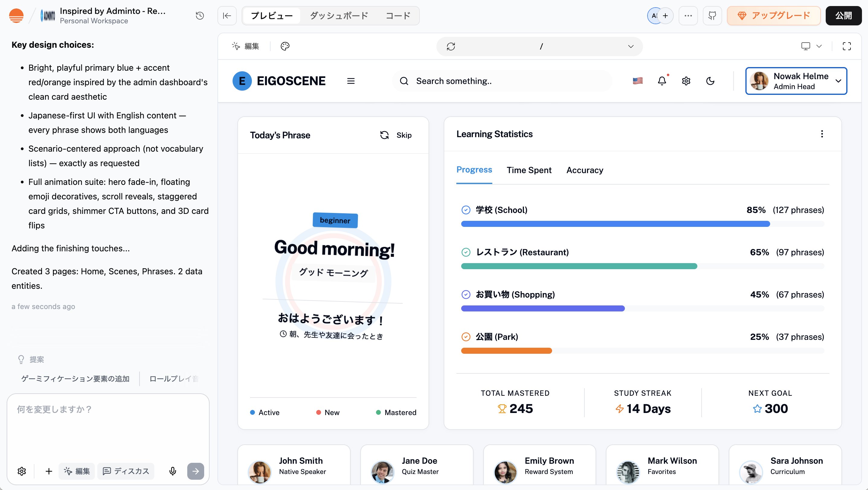Click the アップグレード upgrade button
Viewport: 868px width, 490px height.
774,15
